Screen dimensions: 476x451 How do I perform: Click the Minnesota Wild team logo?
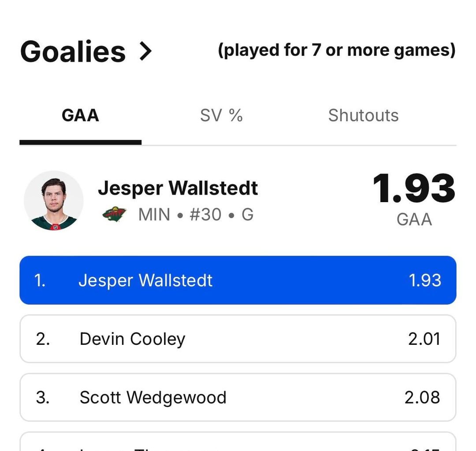pos(115,214)
